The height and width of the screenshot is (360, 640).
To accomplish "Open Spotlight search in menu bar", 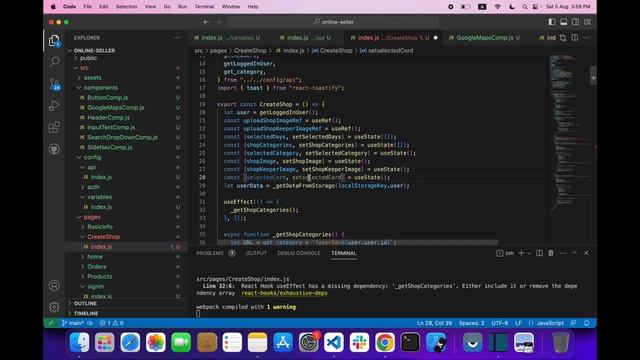I will click(524, 7).
